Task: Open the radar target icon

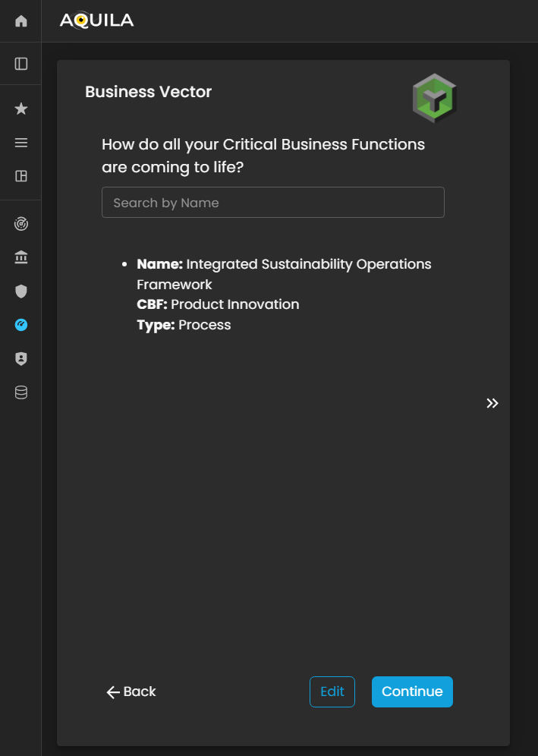Action: pos(21,224)
